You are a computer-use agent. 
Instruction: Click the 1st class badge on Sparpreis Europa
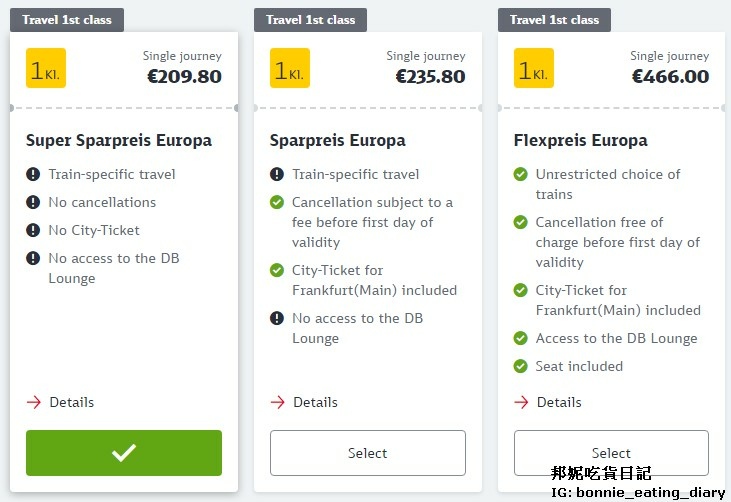pyautogui.click(x=290, y=68)
